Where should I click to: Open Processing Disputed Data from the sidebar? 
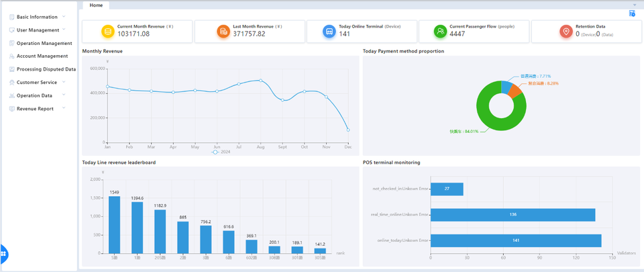point(46,69)
